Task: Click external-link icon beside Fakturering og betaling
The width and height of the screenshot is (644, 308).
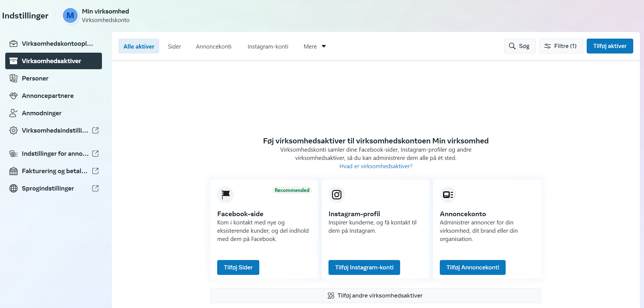Action: point(95,171)
